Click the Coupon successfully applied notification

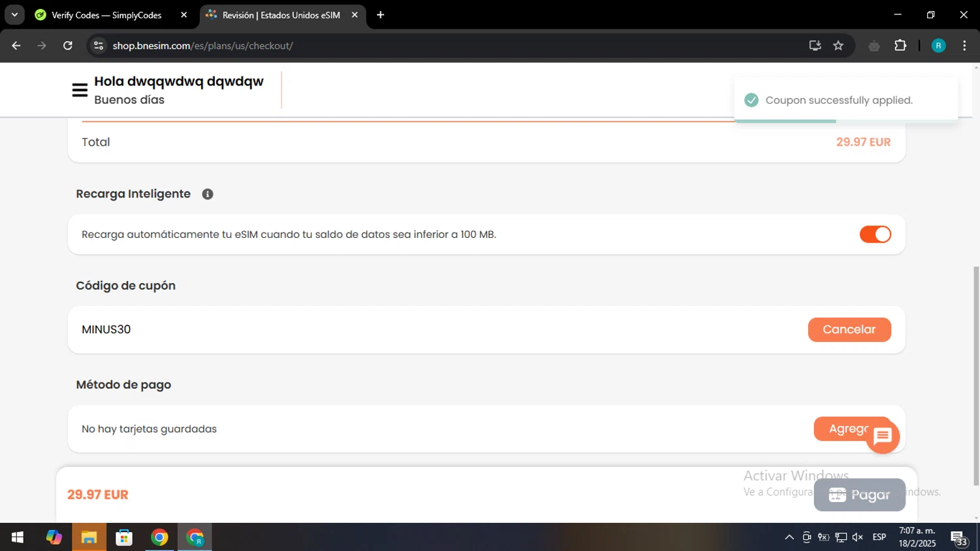click(846, 100)
